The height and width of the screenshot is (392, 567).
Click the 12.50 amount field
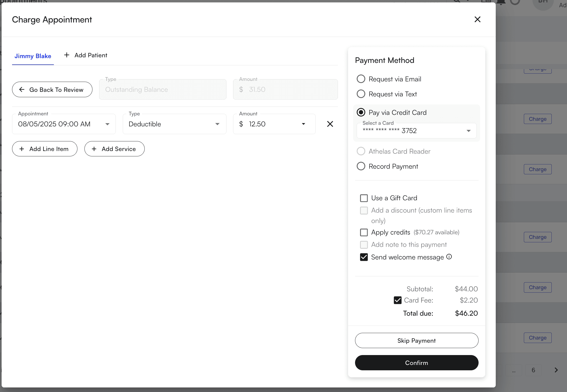(271, 124)
